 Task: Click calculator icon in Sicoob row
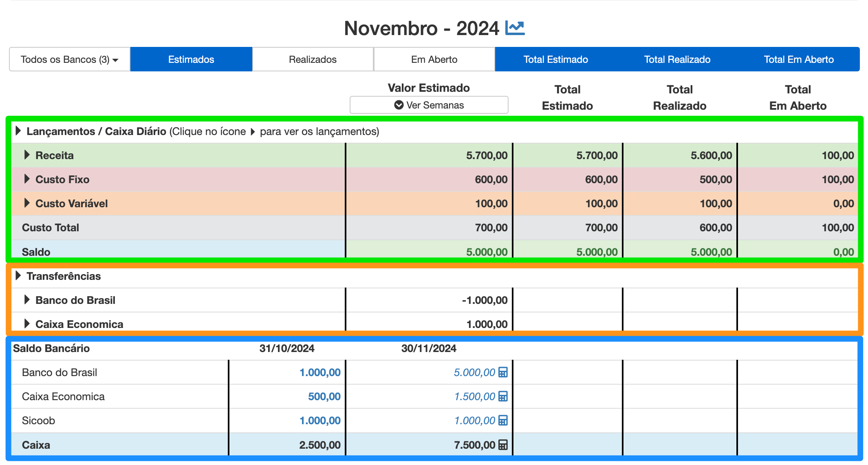[503, 421]
